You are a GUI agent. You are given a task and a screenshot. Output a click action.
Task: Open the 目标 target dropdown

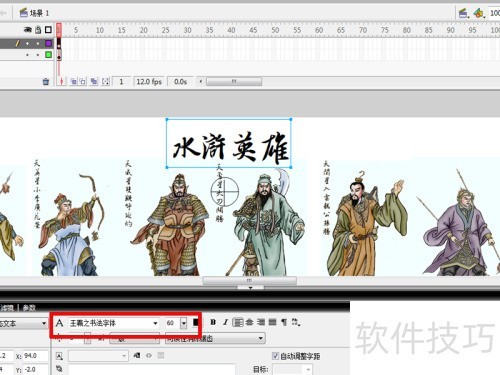click(x=293, y=369)
